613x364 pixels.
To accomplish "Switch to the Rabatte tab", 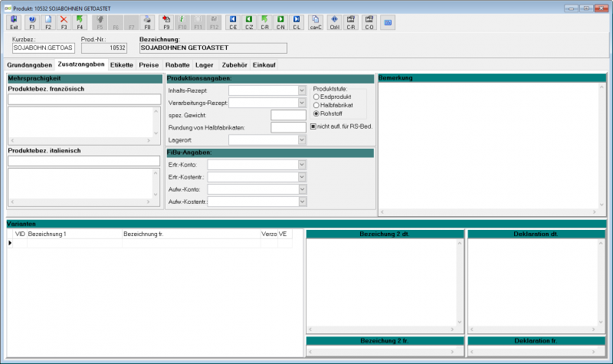I will click(178, 65).
